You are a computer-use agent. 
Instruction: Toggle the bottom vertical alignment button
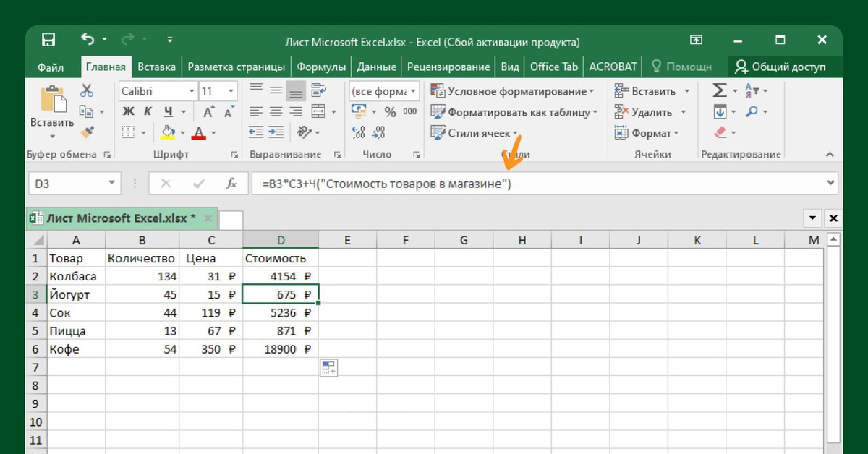[296, 90]
